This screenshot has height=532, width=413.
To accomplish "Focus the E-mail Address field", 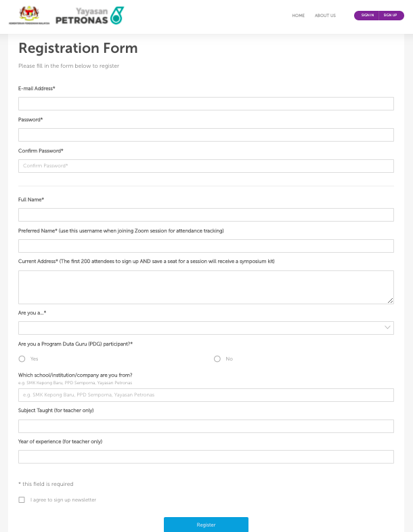I will 206,104.
